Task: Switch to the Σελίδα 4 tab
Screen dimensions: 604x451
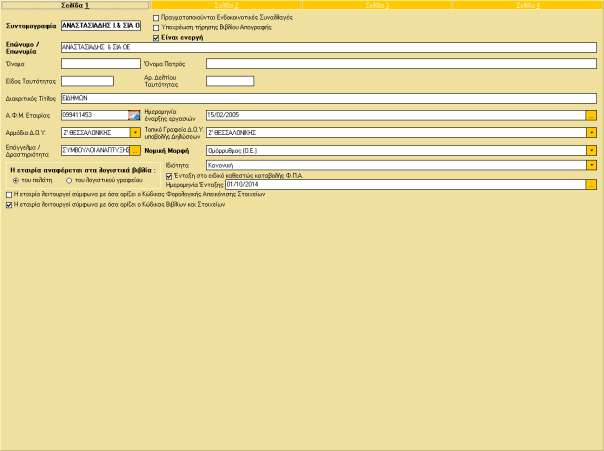Action: [528, 5]
